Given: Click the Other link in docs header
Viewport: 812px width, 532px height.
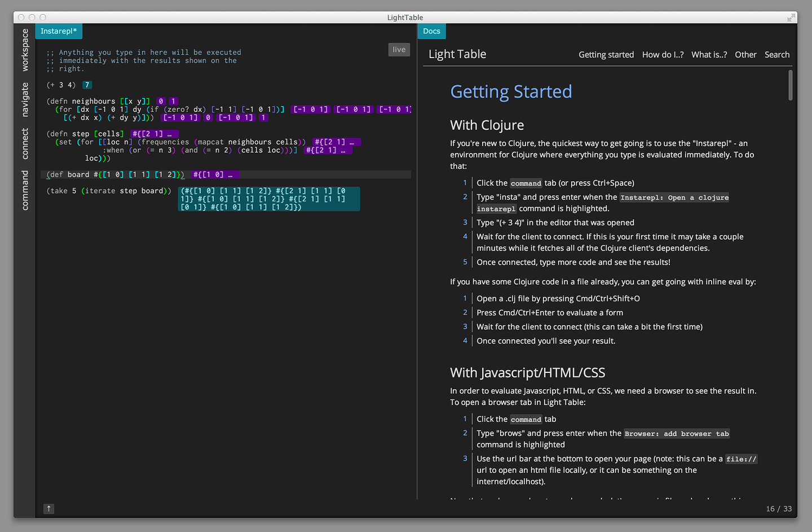Looking at the screenshot, I should pyautogui.click(x=745, y=55).
